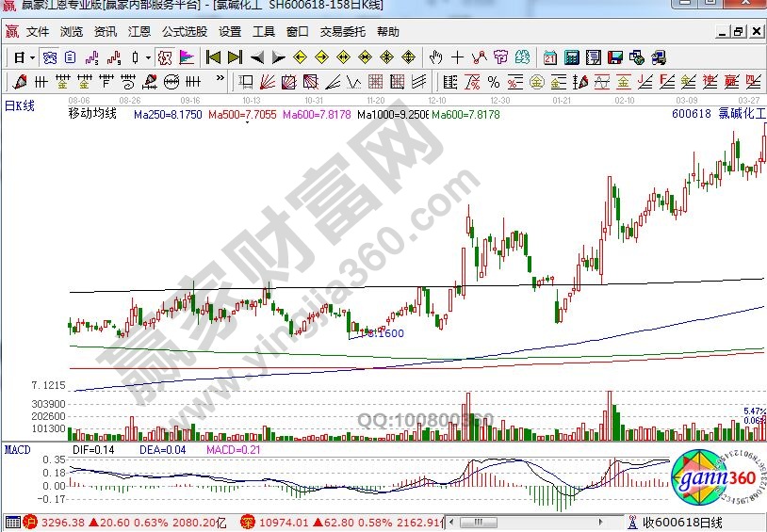Screen dimensions: 767x532
Task: Click the calendar icon showing 21
Action: [x=548, y=57]
